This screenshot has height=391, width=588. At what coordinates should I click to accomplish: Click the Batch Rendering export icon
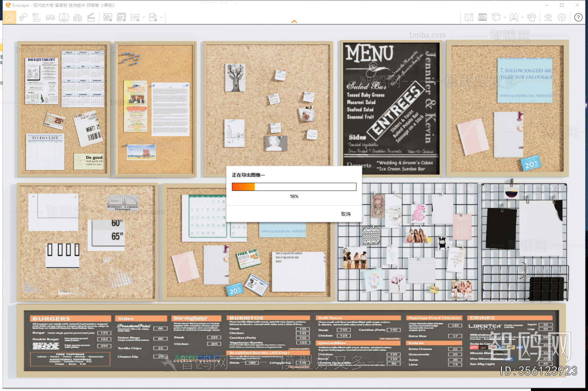[121, 17]
